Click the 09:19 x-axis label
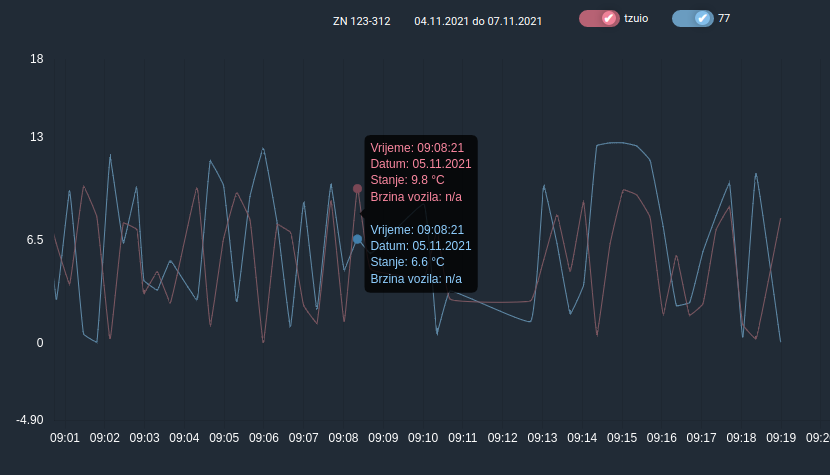The image size is (830, 475). (x=781, y=438)
